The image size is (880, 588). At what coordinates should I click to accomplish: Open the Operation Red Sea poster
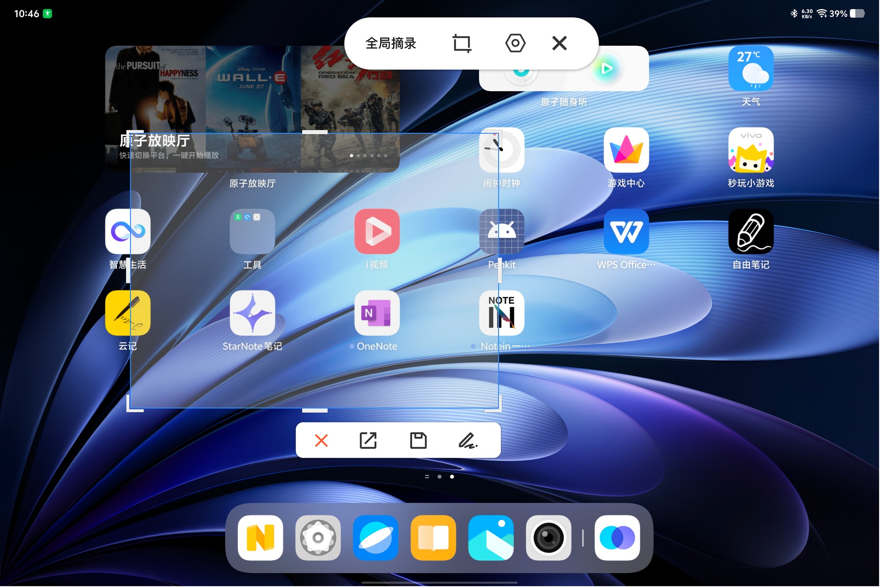point(350,109)
